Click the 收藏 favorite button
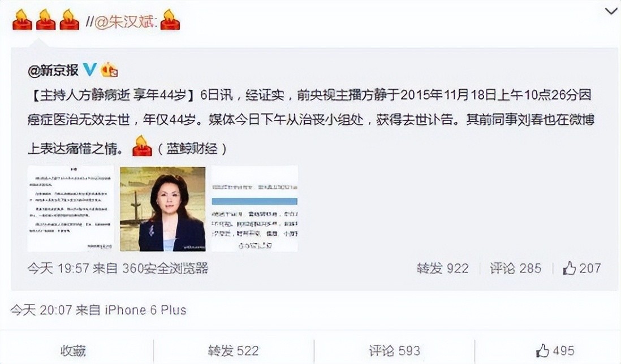621x364 pixels. 73,350
